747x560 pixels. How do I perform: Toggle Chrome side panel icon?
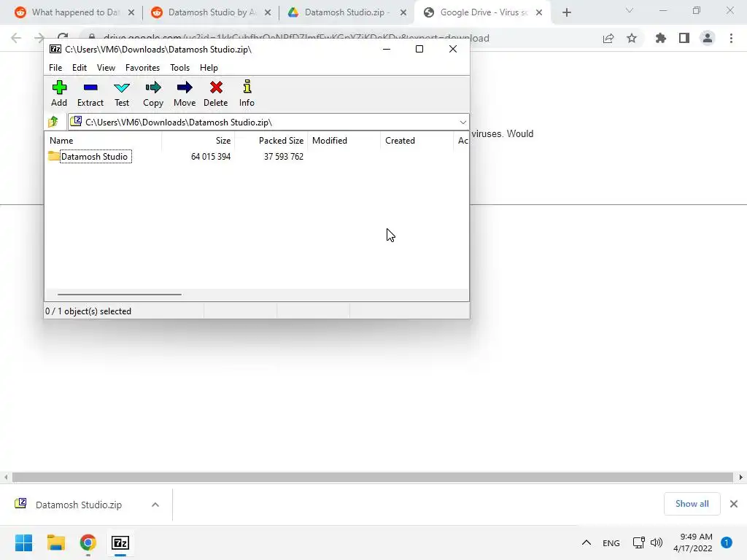click(x=684, y=38)
